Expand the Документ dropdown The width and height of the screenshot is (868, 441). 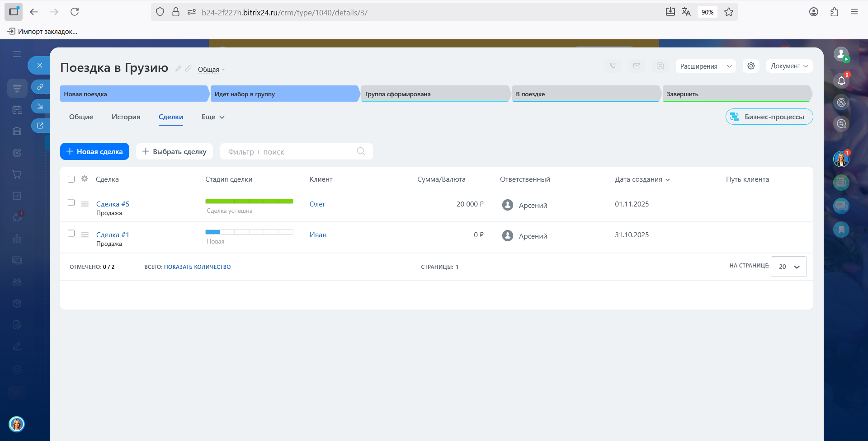click(x=789, y=66)
